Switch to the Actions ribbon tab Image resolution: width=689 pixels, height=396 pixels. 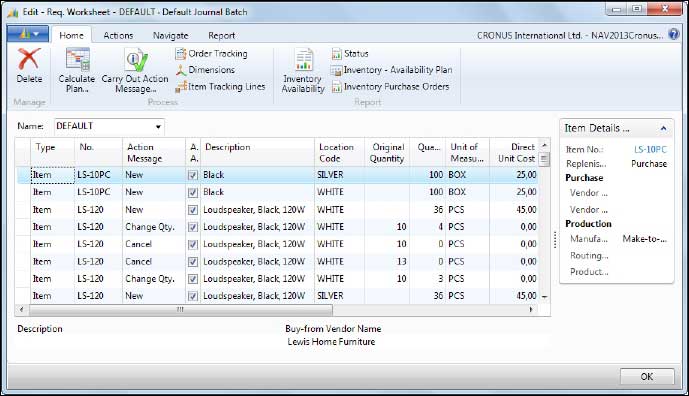click(118, 35)
